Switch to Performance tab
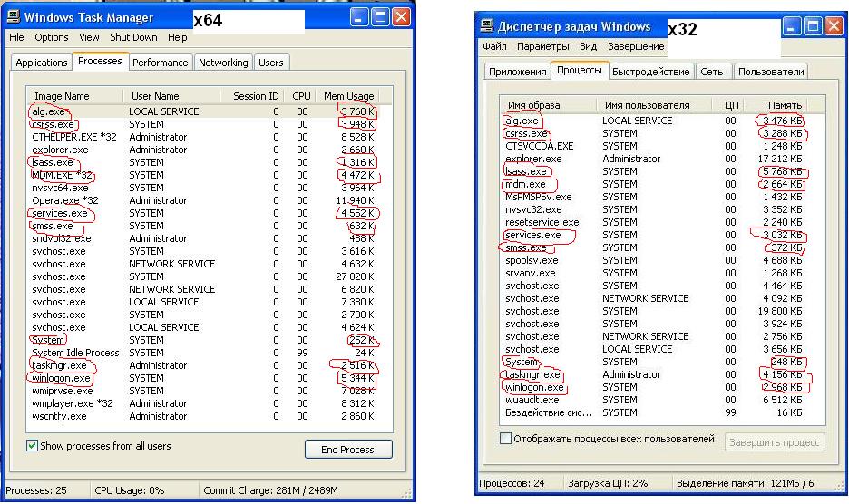Image resolution: width=849 pixels, height=504 pixels. (160, 63)
